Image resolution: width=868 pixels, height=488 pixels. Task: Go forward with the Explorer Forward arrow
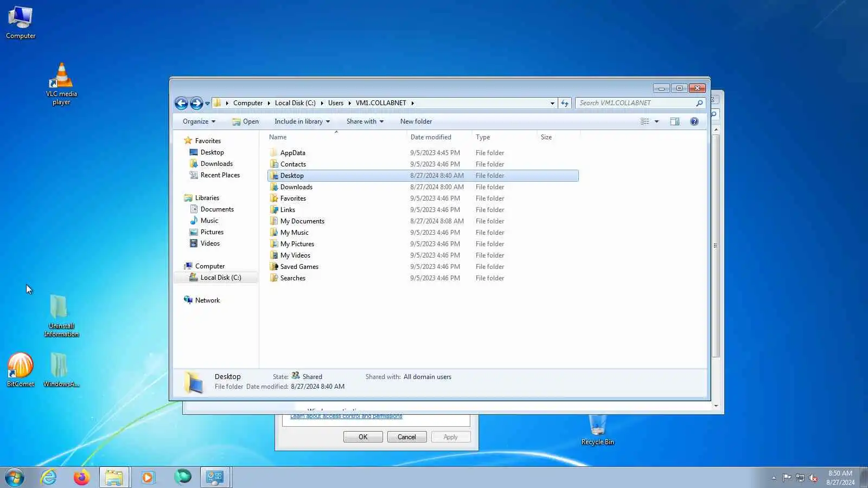click(x=196, y=103)
